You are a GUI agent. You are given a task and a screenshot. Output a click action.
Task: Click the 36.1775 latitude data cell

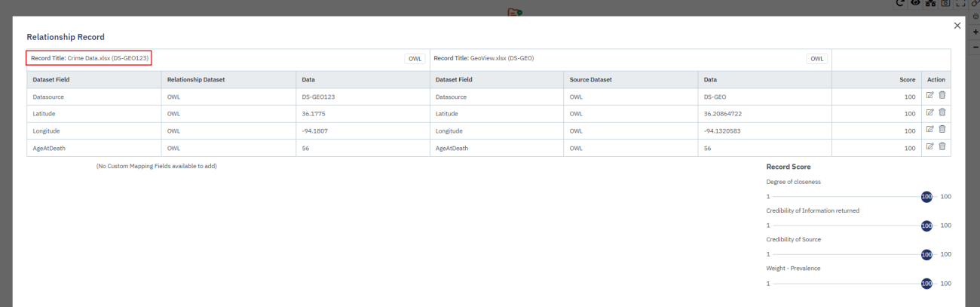(x=314, y=113)
